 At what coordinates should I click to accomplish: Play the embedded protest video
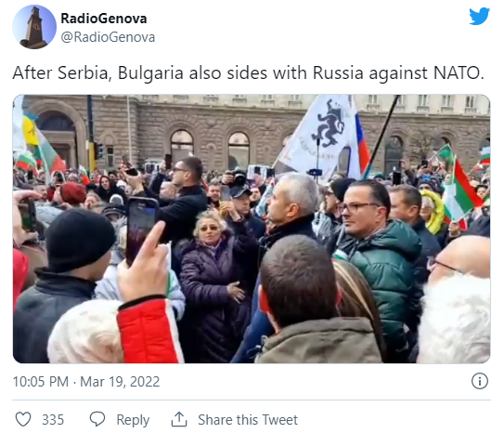[252, 229]
